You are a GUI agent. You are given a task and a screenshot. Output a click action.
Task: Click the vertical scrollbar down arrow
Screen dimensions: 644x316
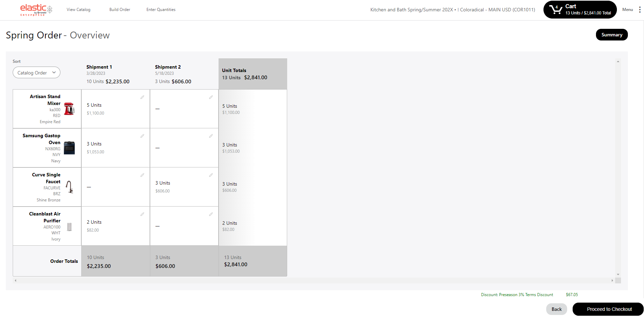[618, 274]
